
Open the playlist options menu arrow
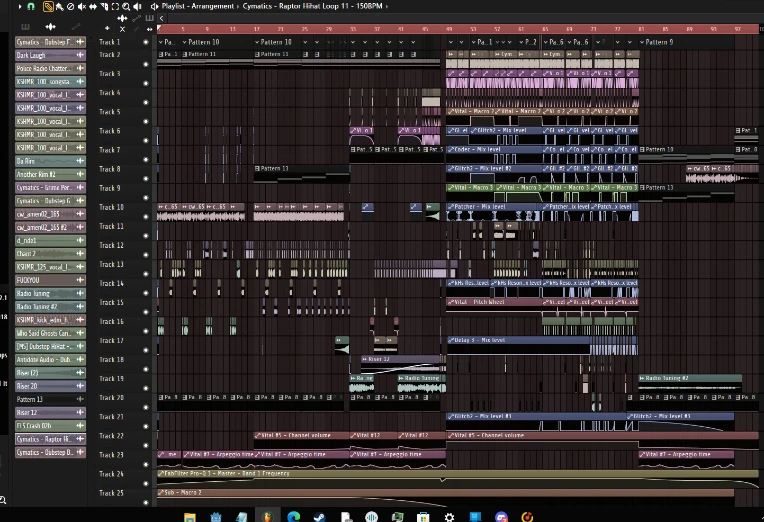19,6
